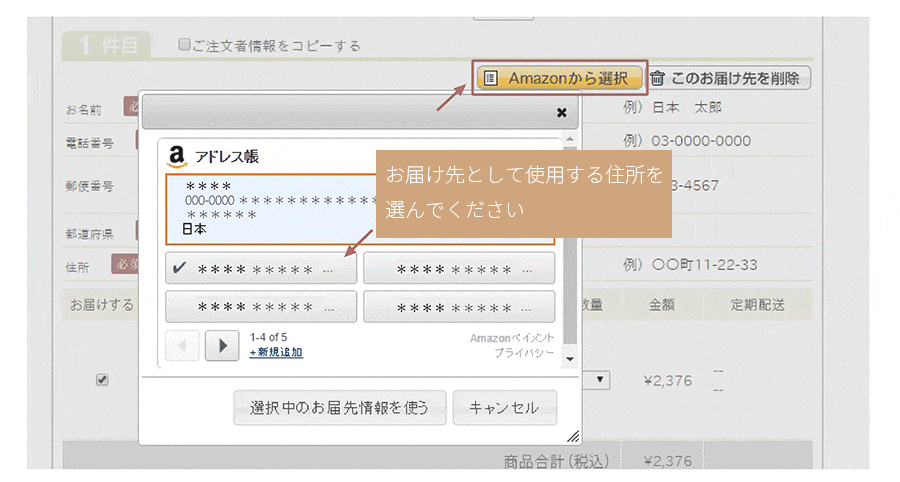Click the '郵便番号' field label
The width and height of the screenshot is (900, 482).
(x=89, y=186)
